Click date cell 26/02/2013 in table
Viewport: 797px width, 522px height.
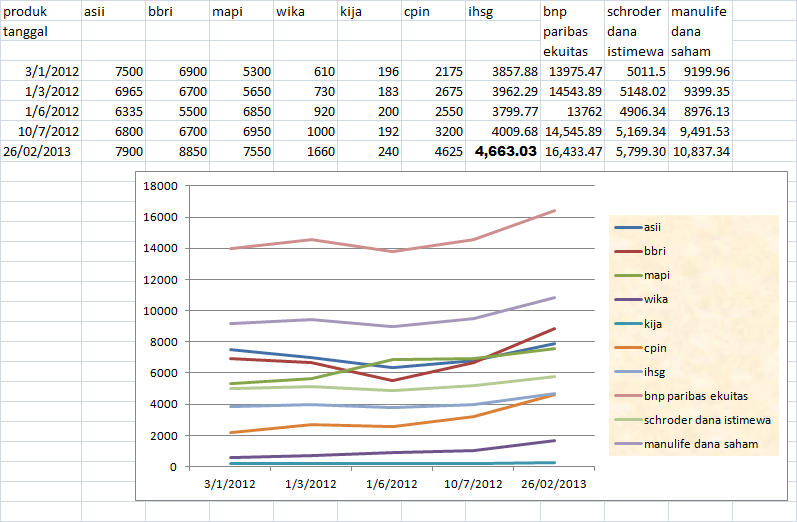coord(41,151)
